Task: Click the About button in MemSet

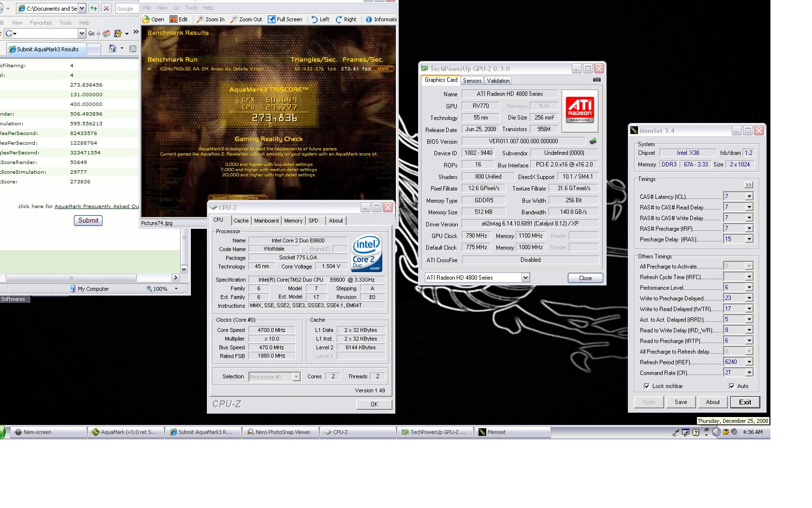Action: 712,402
